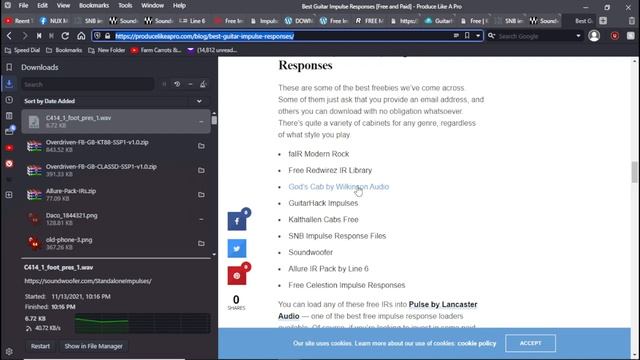Click the red uBlock extension icon
640x360 pixels.
pyautogui.click(x=614, y=36)
